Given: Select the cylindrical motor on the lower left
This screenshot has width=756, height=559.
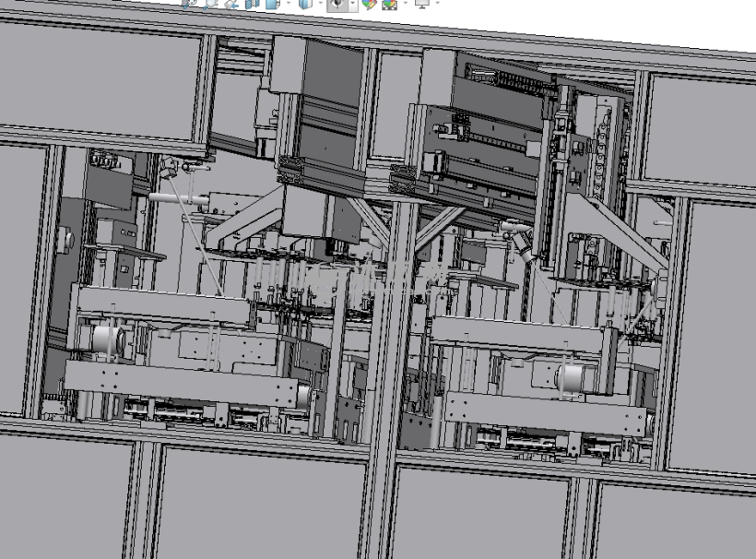Looking at the screenshot, I should 108,339.
